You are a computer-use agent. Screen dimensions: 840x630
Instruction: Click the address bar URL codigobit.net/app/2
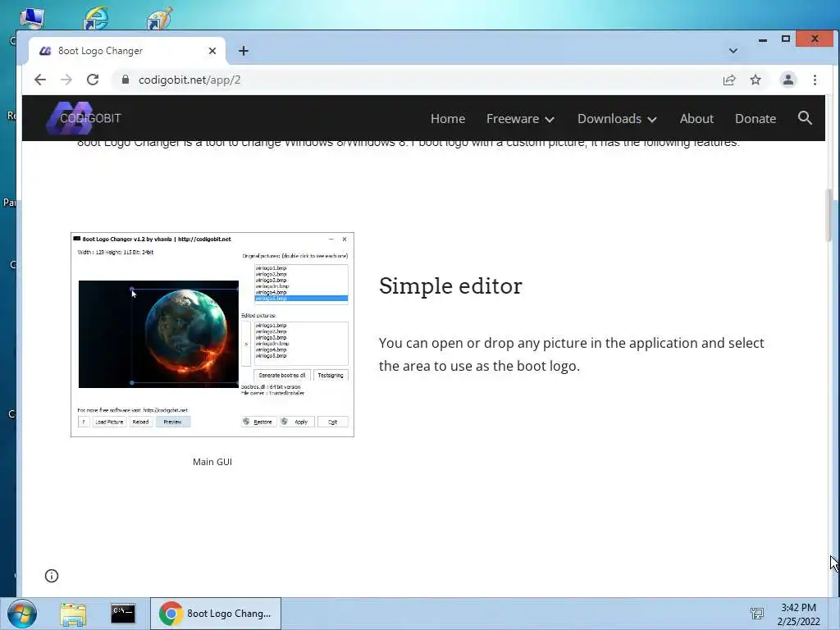coord(189,80)
